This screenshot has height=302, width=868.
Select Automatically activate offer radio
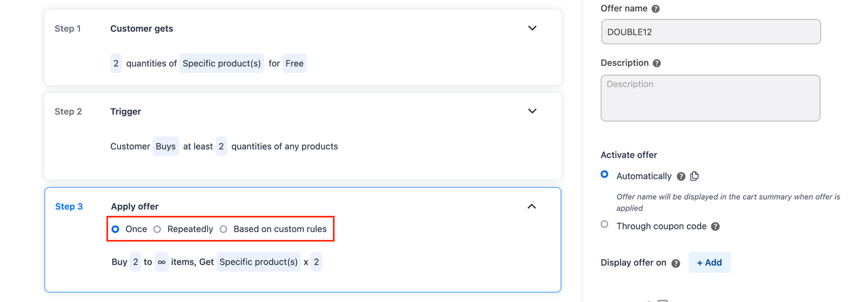pyautogui.click(x=604, y=175)
